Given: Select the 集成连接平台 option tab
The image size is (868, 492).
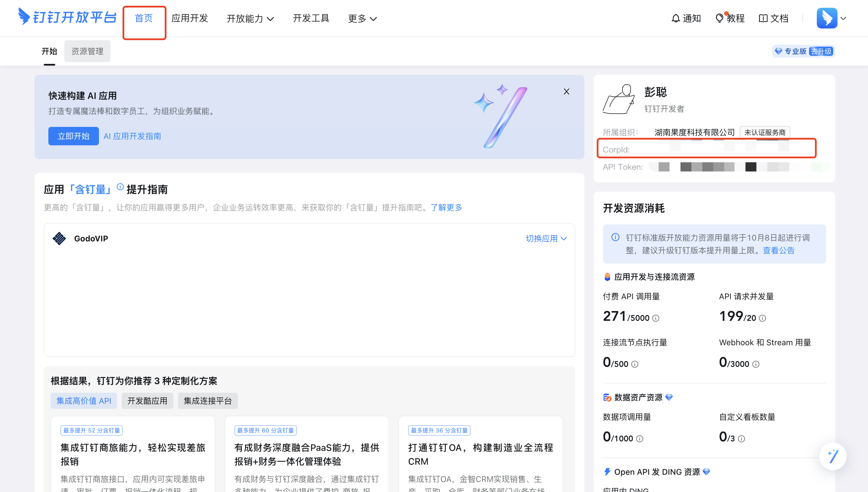Looking at the screenshot, I should click(207, 401).
